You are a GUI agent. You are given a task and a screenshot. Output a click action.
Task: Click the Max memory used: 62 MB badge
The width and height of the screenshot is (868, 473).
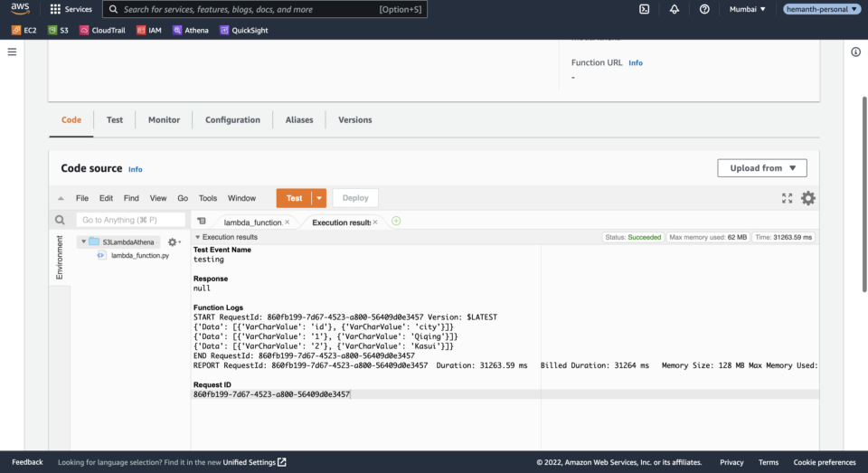707,237
